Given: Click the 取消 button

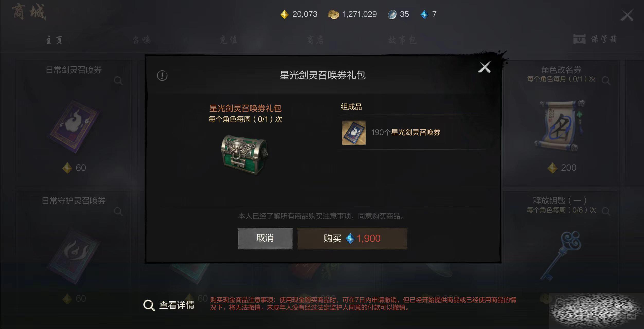Looking at the screenshot, I should point(265,238).
